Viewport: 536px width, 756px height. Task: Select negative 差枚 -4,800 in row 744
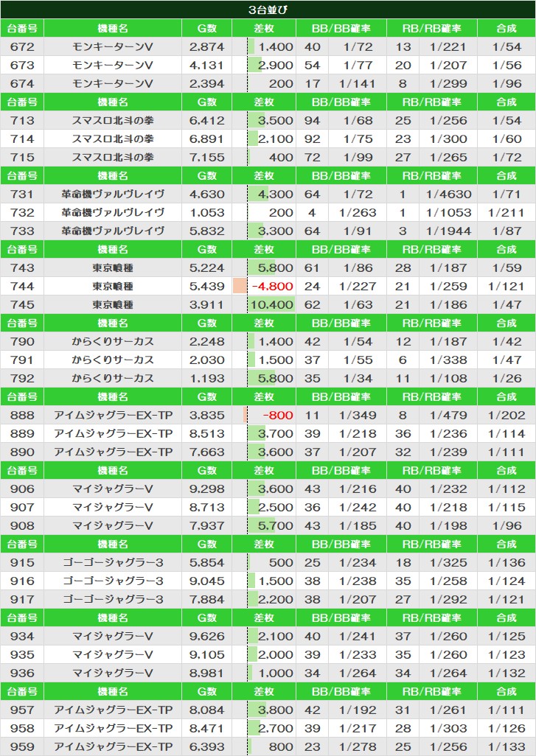(x=272, y=287)
